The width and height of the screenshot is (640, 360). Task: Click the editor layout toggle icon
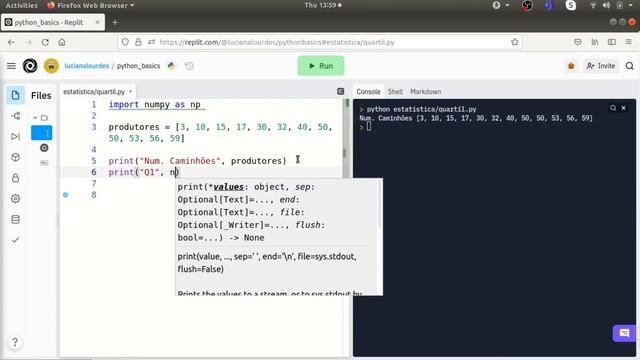pos(340,91)
